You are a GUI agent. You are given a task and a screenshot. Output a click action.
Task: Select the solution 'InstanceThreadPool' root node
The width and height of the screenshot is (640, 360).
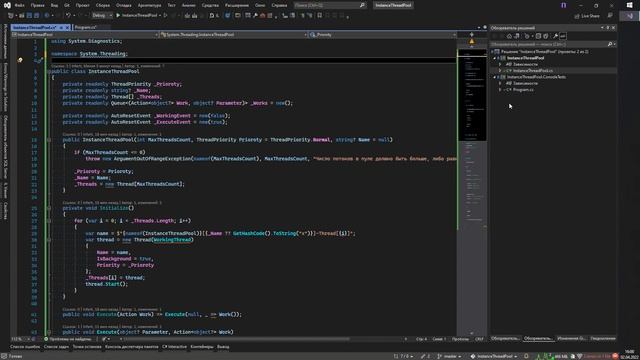[x=543, y=52]
